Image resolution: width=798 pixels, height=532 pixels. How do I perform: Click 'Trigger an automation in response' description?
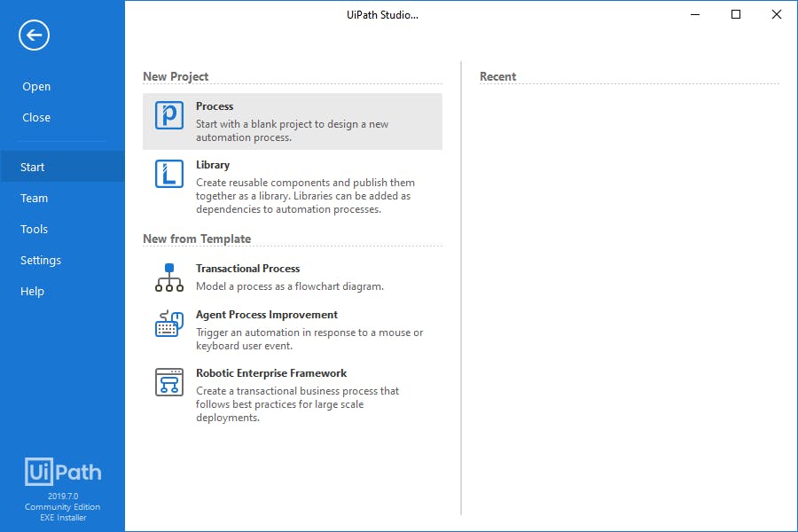[309, 339]
